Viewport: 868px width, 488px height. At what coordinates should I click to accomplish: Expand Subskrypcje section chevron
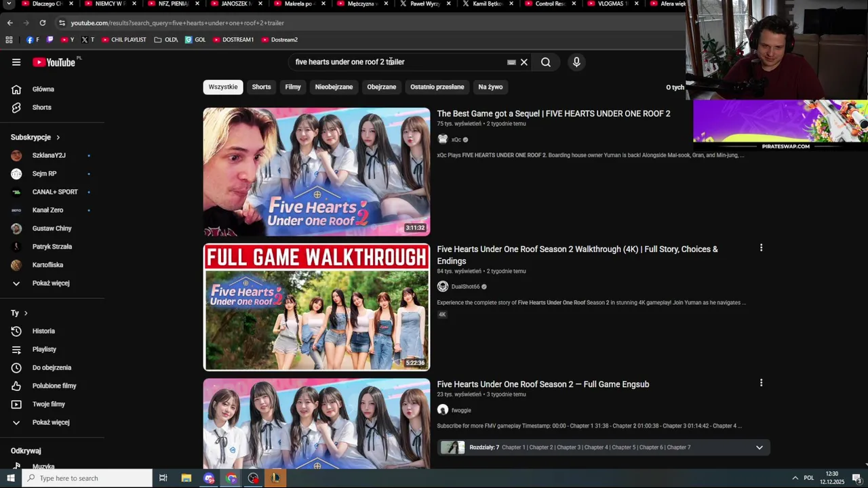pos(58,138)
